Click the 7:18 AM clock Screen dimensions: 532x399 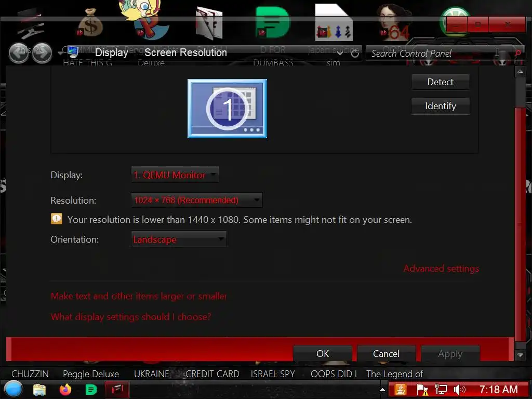coord(498,389)
